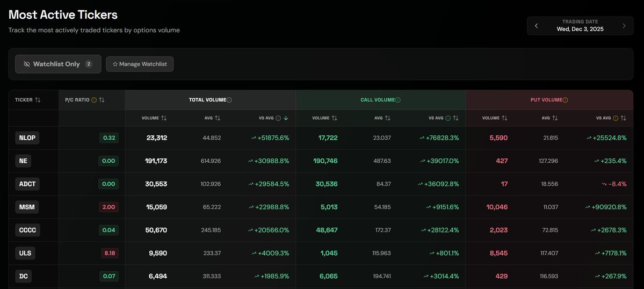
Task: Open the NLOP ticker
Action: tap(27, 138)
